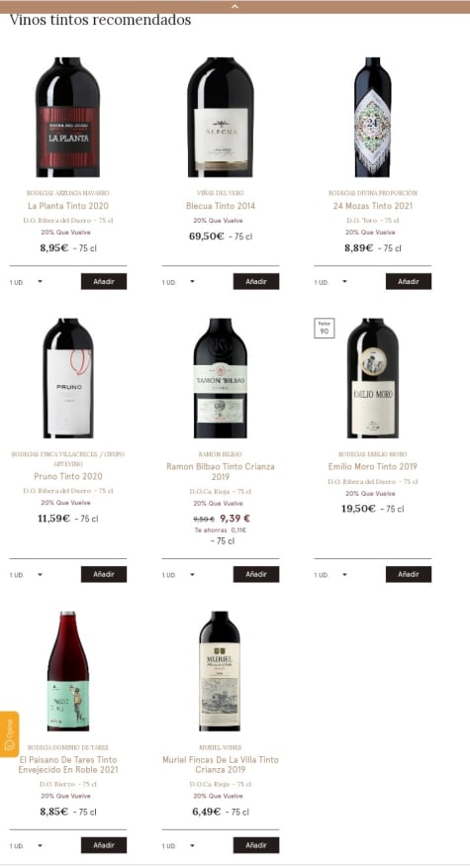Click the La Planta bottle image
Image resolution: width=470 pixels, height=868 pixels.
coord(68,117)
